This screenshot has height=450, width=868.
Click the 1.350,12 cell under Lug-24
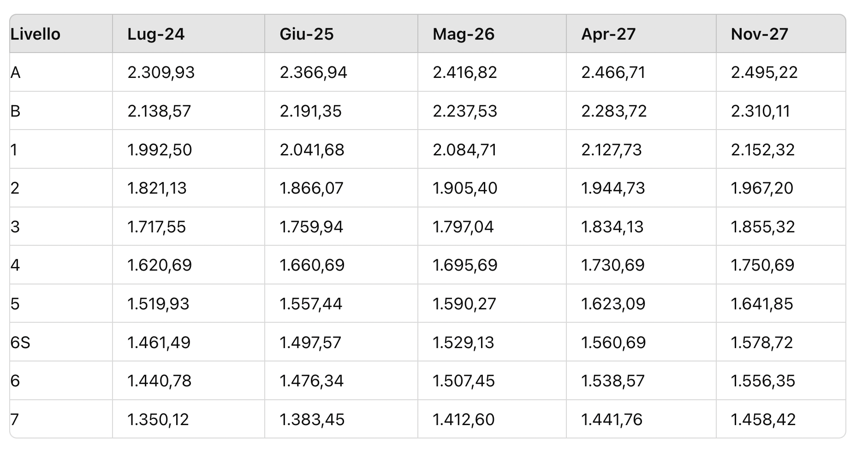(x=158, y=420)
